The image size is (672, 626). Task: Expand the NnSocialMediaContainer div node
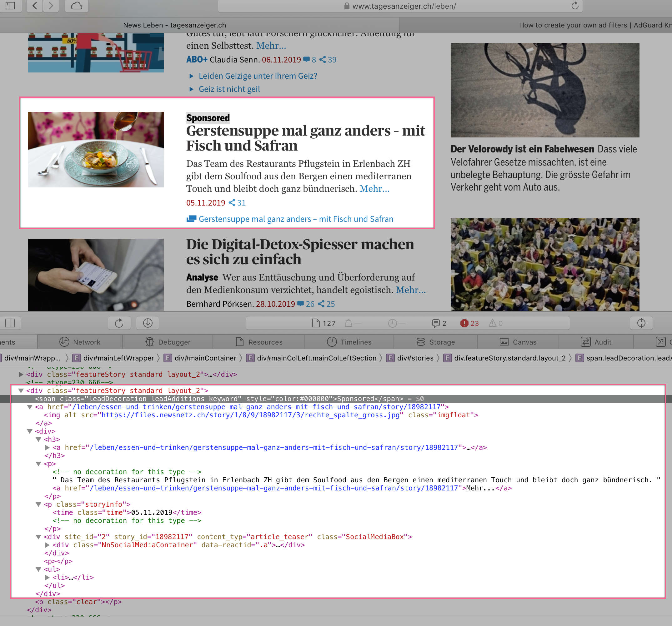click(x=47, y=544)
